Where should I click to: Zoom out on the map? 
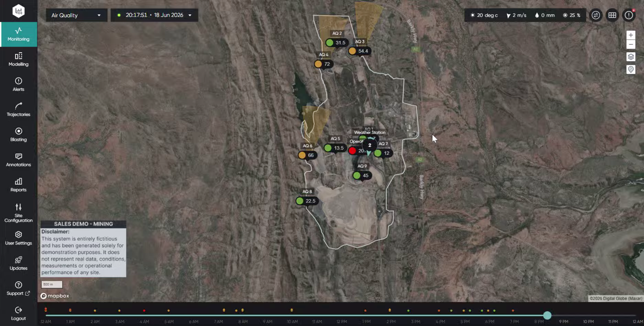click(x=631, y=44)
